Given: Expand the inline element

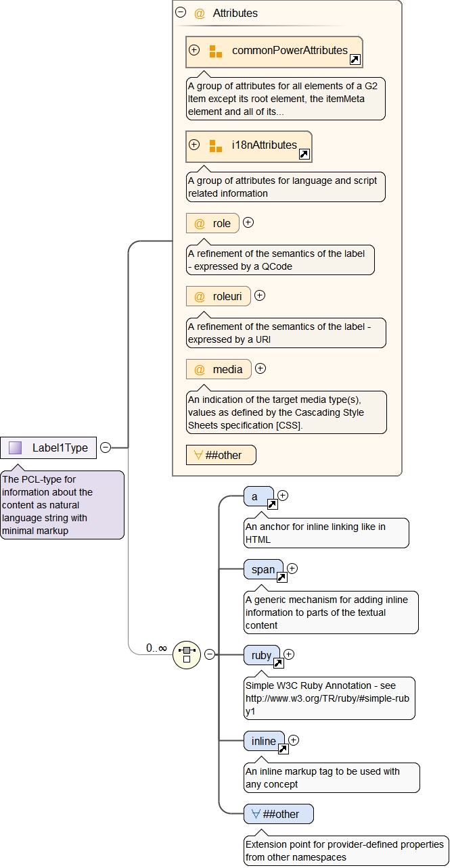Looking at the screenshot, I should point(294,740).
